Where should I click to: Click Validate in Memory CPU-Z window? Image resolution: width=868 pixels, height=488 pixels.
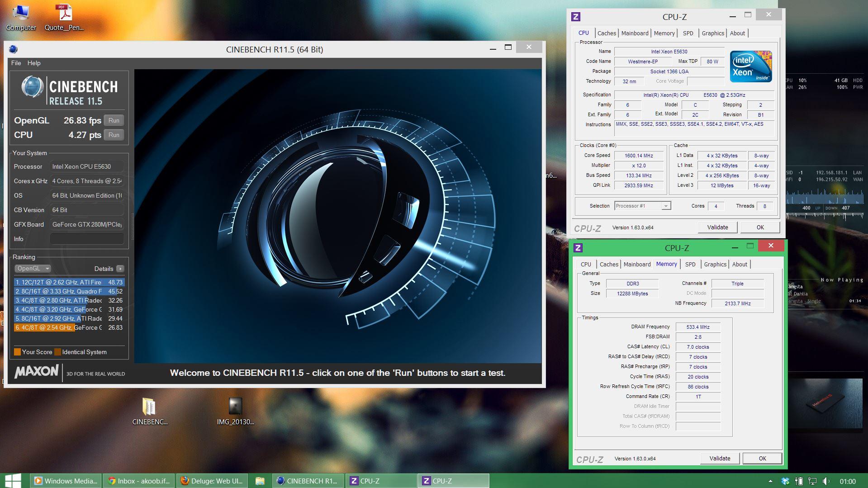pos(720,458)
